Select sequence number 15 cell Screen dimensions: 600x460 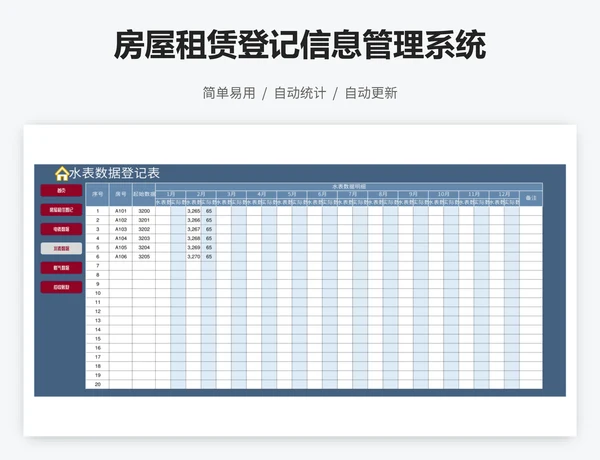98,339
